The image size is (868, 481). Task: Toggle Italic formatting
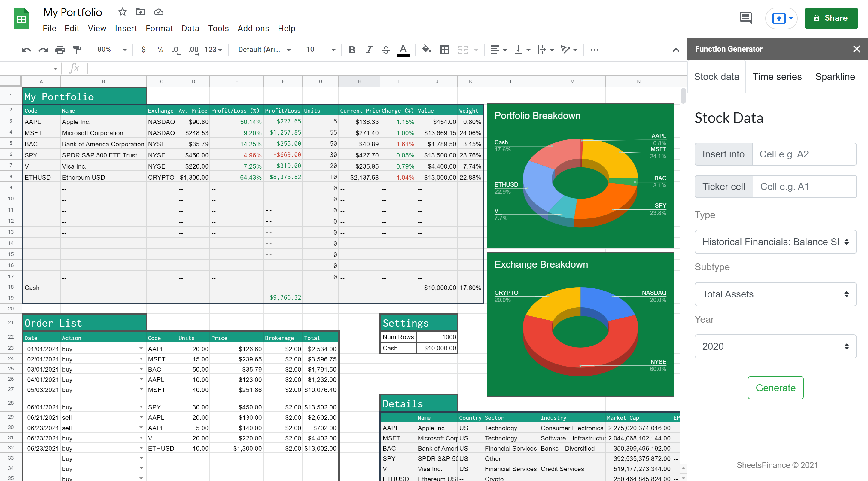point(369,50)
